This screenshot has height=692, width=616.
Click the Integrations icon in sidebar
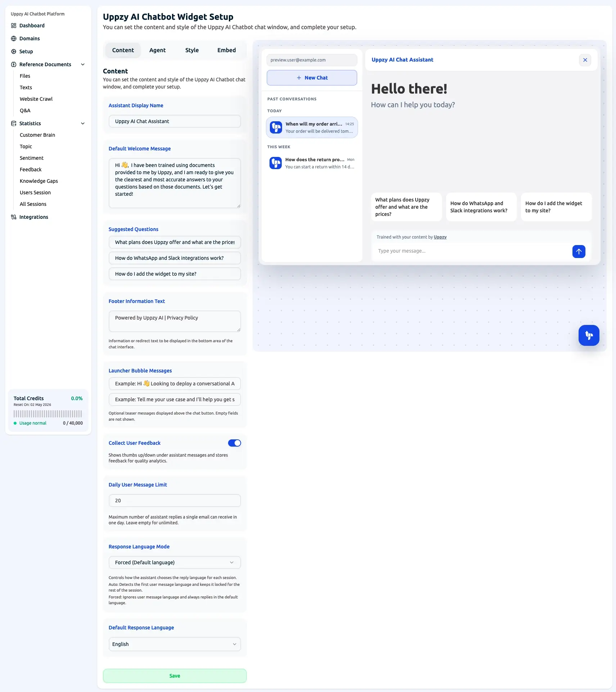coord(14,217)
